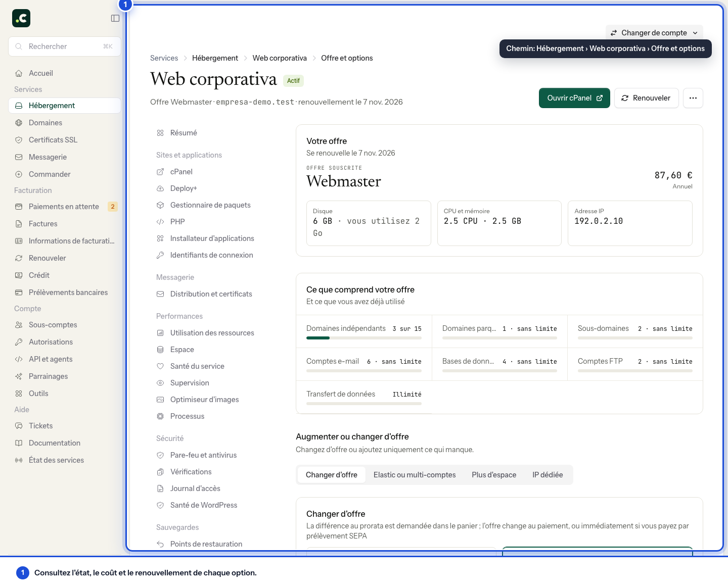Click the Commander plus-circle icon
728x588 pixels.
point(19,174)
